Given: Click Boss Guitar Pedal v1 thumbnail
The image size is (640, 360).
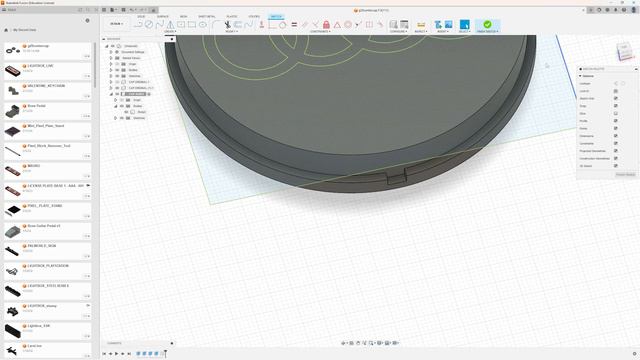Looking at the screenshot, I should coord(13,231).
